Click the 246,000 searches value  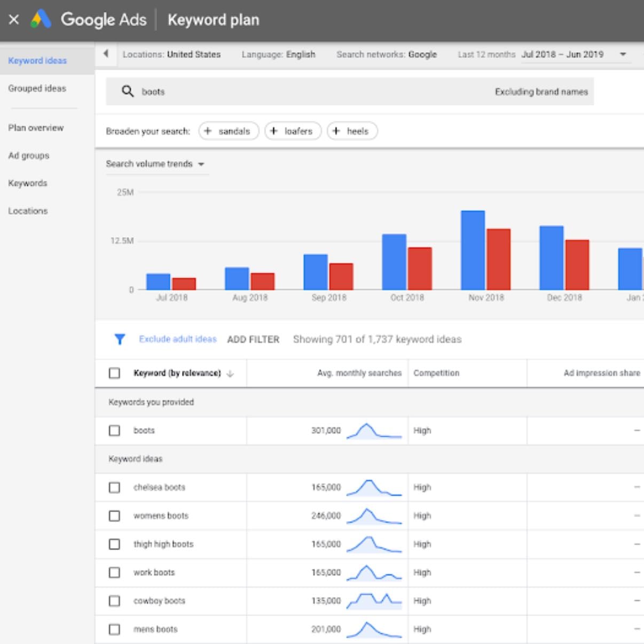326,516
